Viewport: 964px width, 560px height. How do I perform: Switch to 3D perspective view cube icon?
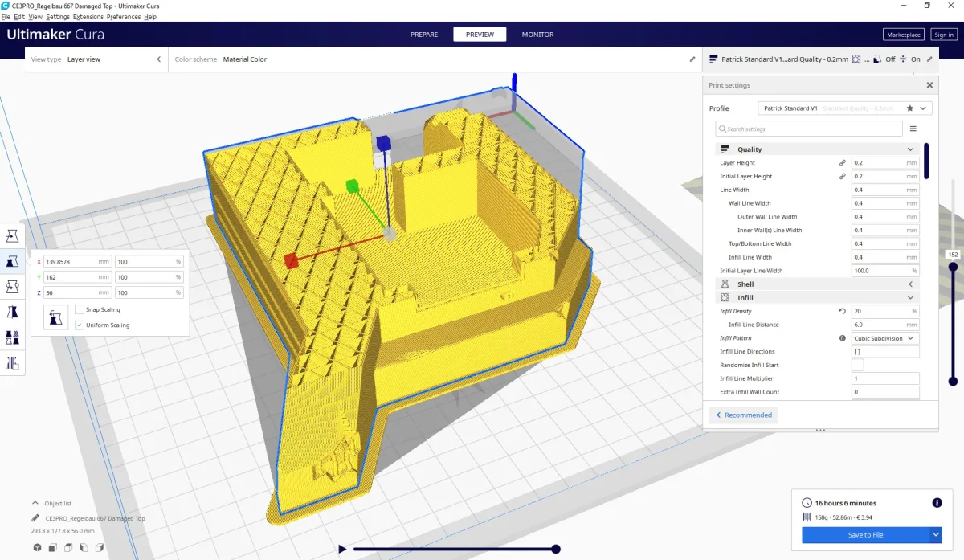pyautogui.click(x=37, y=547)
